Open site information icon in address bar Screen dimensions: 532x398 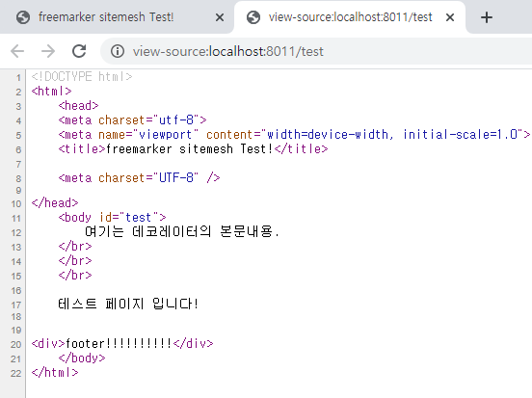click(x=118, y=52)
